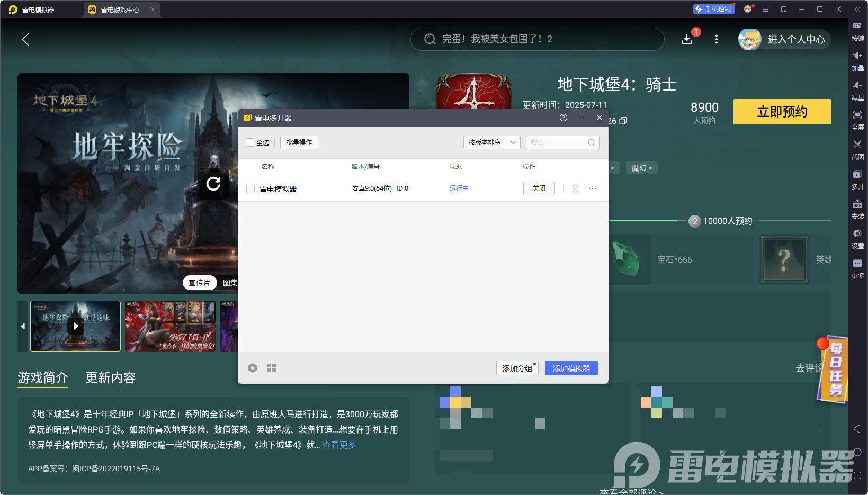868x495 pixels.
Task: Switch to the 更新内容 tab
Action: click(111, 377)
